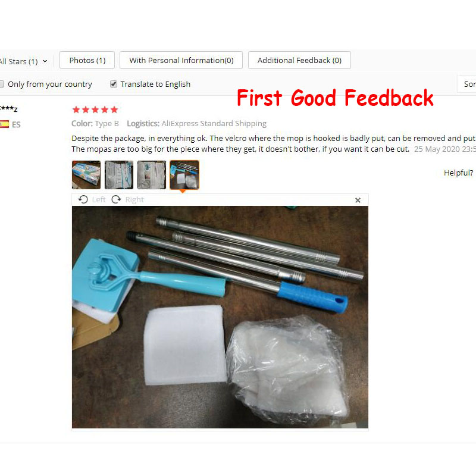Enable Only from your country checkbox
Screen dimensions: 476x476
point(2,84)
